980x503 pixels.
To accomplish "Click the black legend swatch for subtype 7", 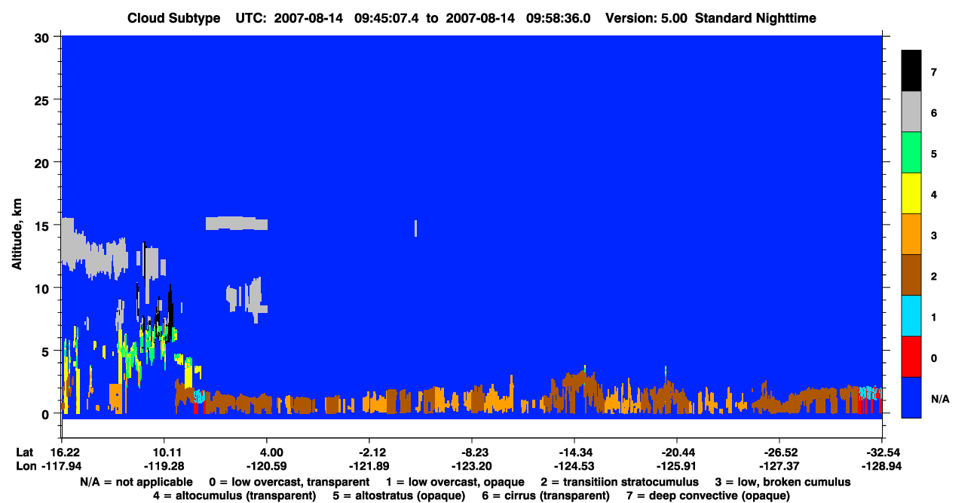I will coord(911,71).
